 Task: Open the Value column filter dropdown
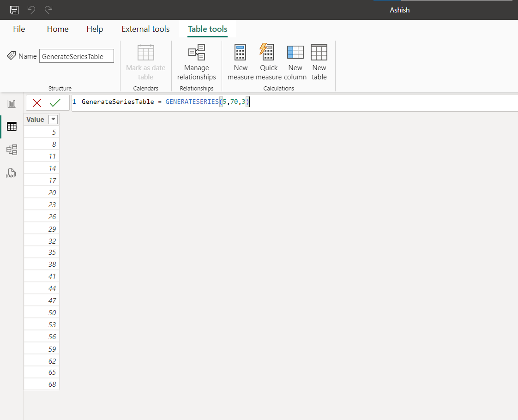[x=53, y=119]
